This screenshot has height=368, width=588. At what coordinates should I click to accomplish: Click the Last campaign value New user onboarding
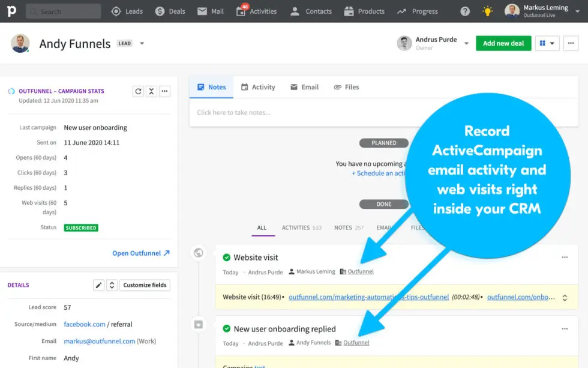95,127
